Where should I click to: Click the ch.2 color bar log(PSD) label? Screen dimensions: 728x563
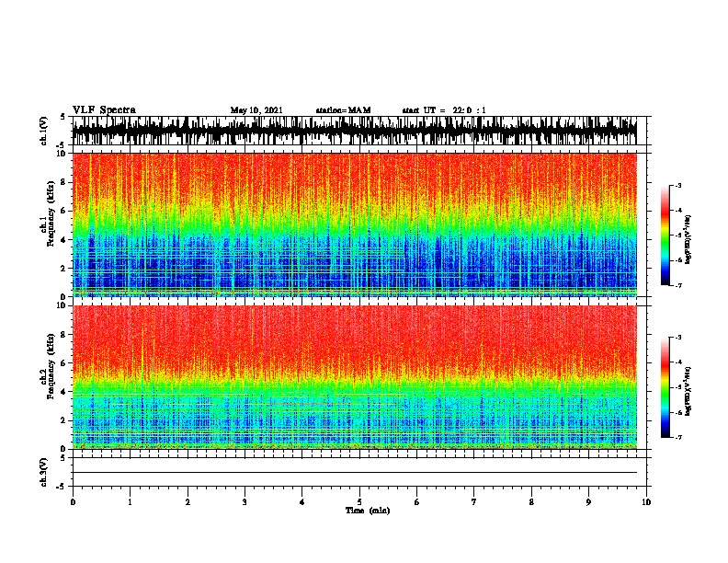click(x=688, y=392)
